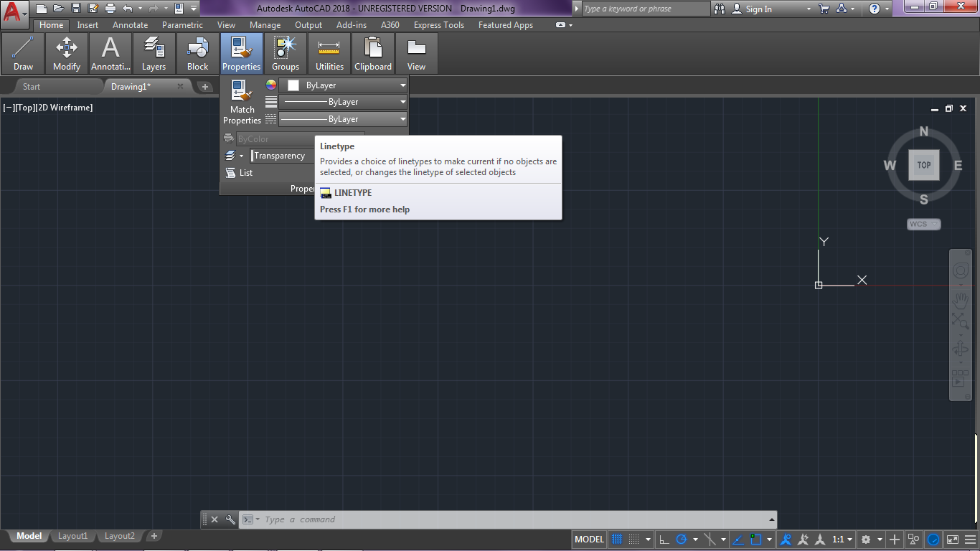Click the Plot printer icon

pyautogui.click(x=110, y=9)
